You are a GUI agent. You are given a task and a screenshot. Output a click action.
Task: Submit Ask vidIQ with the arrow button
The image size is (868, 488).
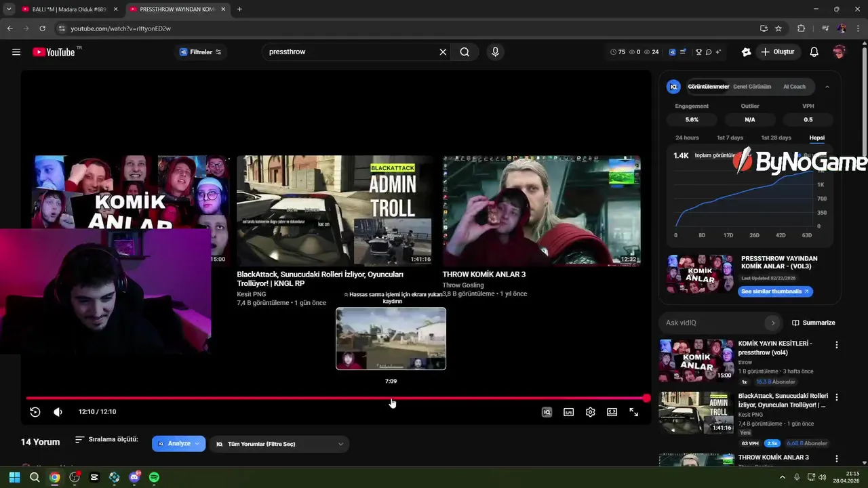click(x=772, y=323)
